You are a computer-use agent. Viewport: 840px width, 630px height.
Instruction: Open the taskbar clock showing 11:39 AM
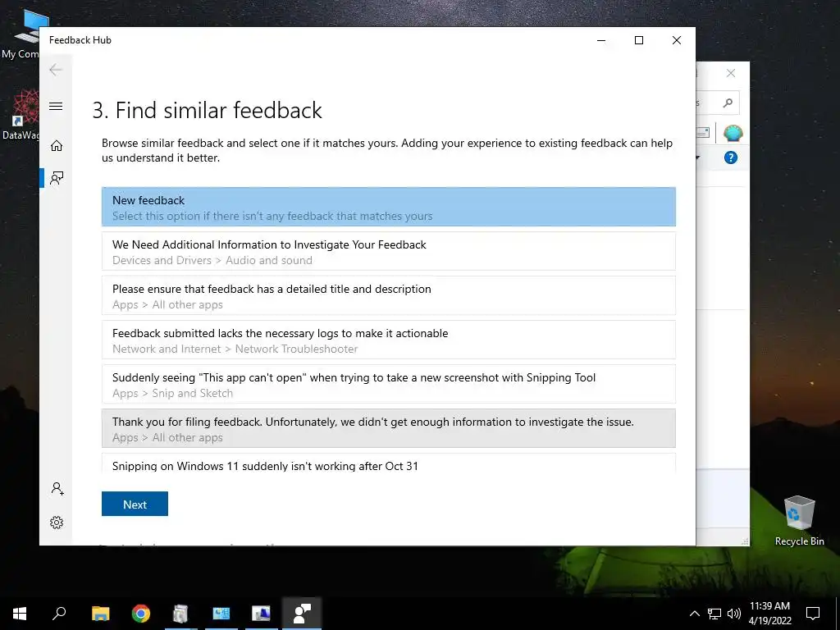click(769, 614)
